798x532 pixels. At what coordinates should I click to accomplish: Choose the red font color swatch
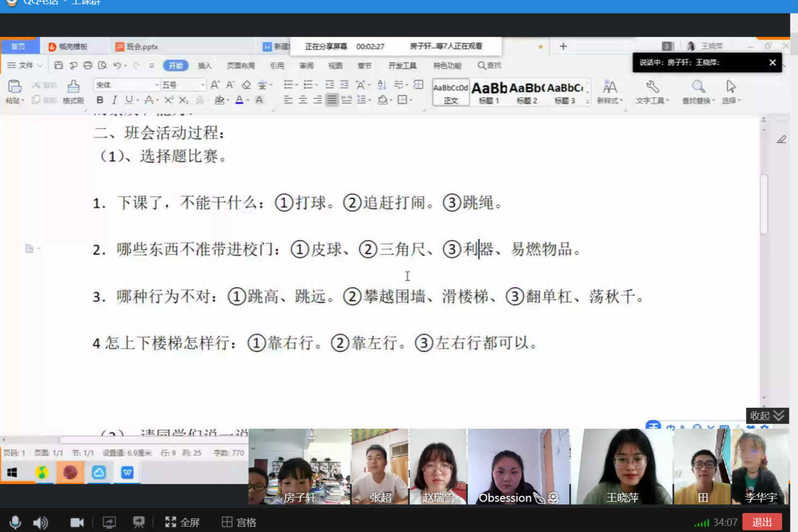coord(240,100)
